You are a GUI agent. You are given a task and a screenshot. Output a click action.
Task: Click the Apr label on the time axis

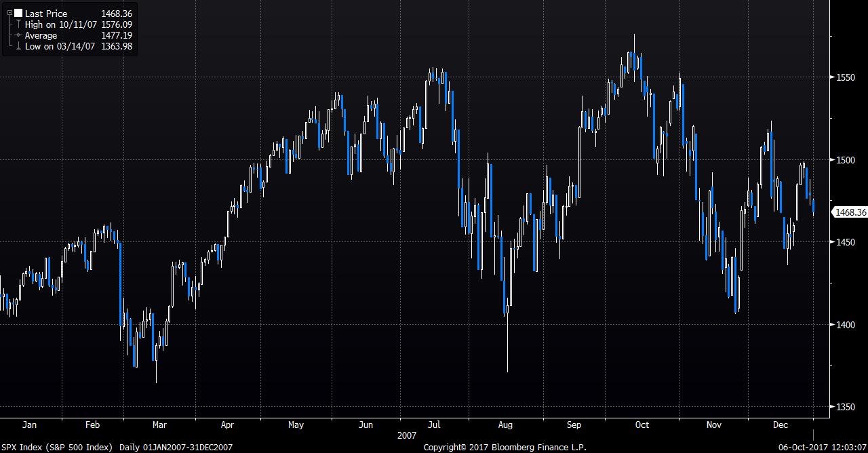pos(227,425)
